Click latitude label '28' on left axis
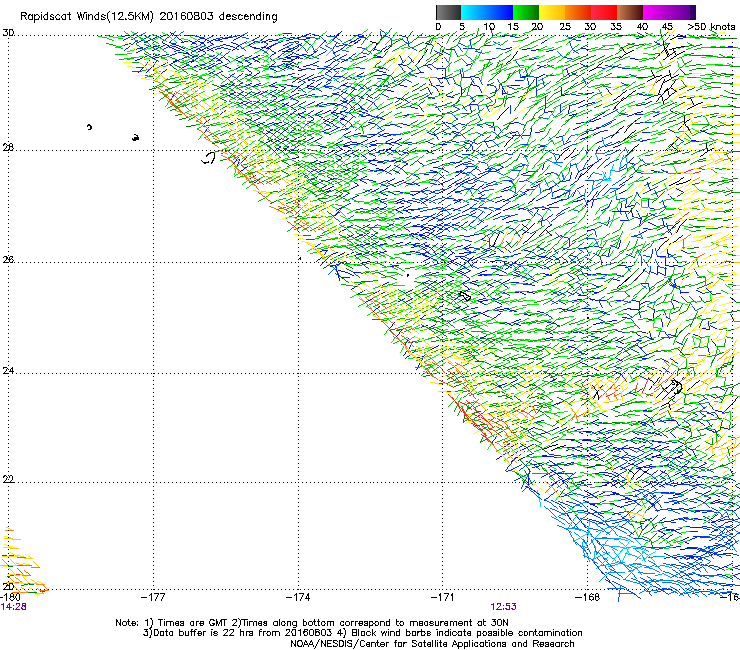740x650 pixels. click(x=8, y=147)
